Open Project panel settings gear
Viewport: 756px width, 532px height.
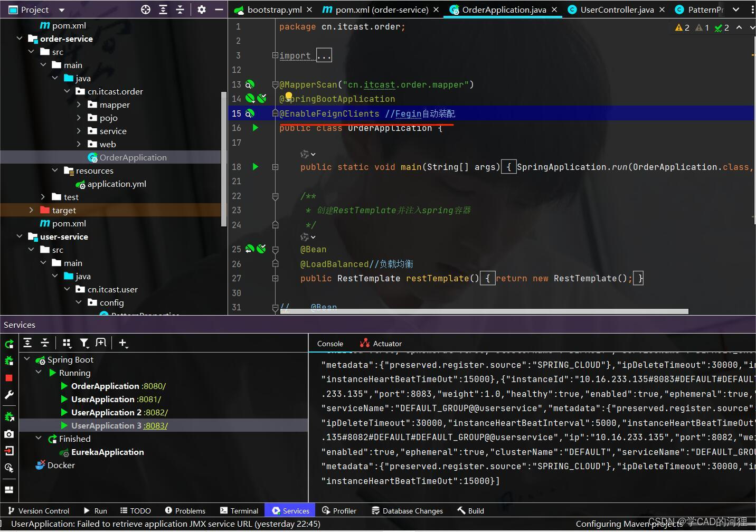coord(202,9)
